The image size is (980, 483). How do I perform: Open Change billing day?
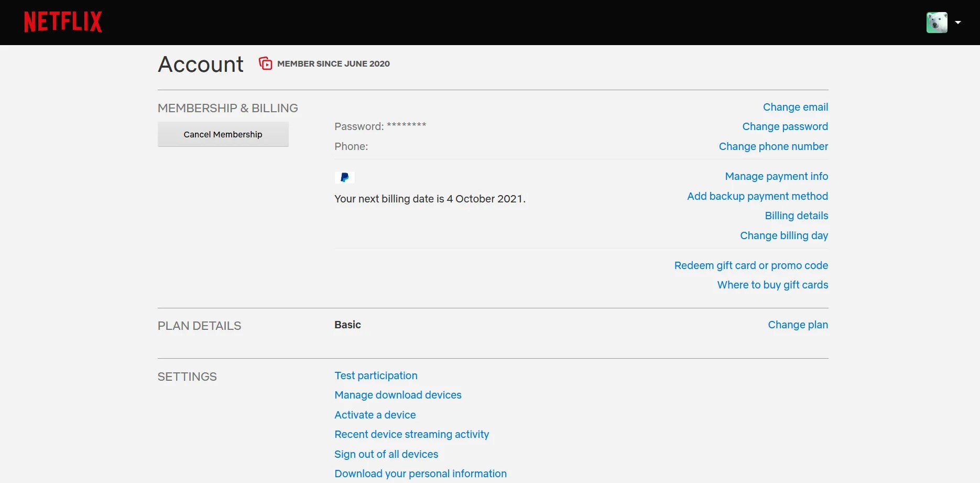(x=783, y=235)
